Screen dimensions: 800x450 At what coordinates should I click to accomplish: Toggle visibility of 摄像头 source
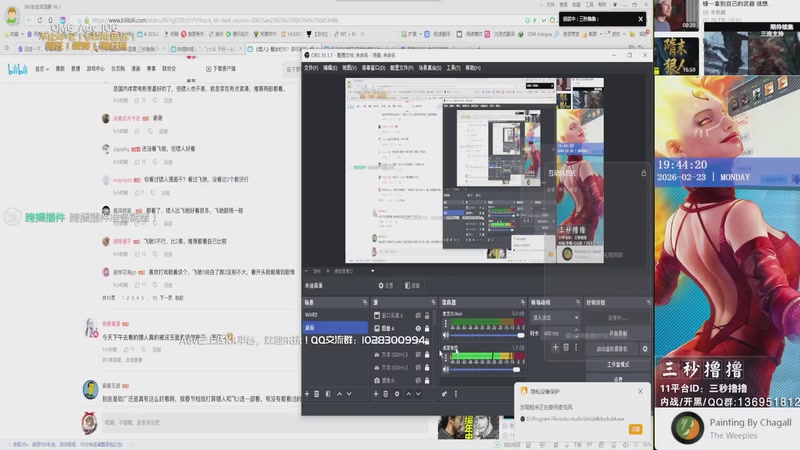[x=418, y=380]
